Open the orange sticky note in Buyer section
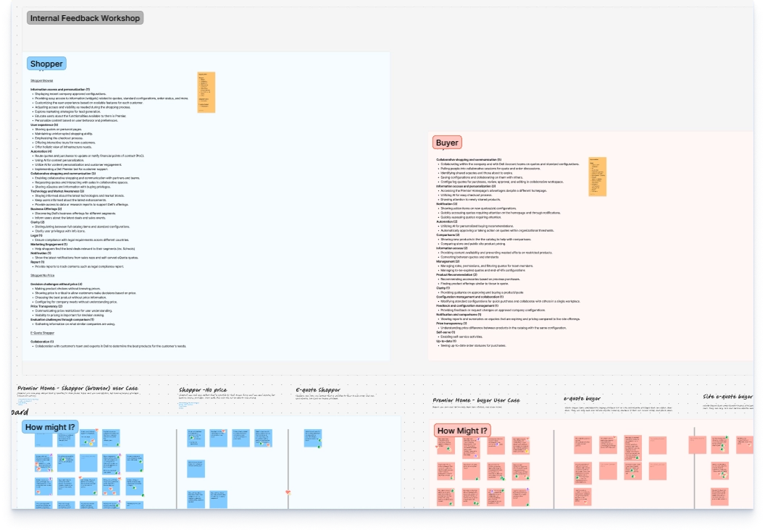765x532 pixels. click(x=597, y=177)
